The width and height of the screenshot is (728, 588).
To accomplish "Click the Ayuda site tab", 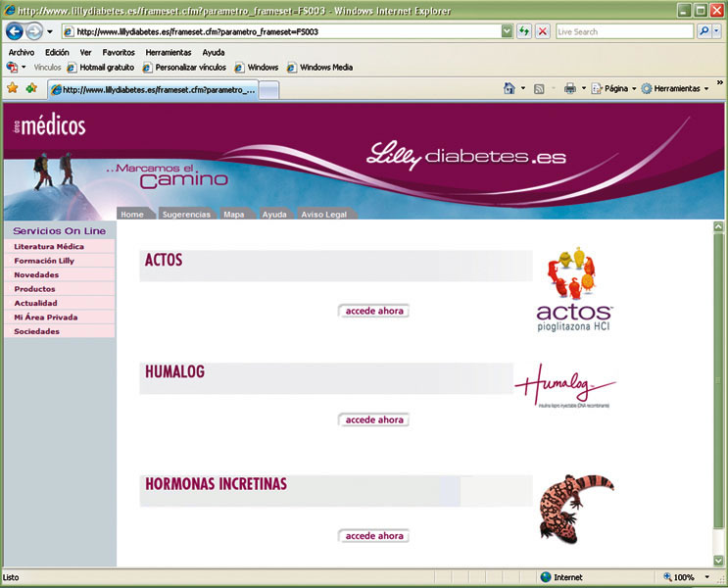I will tap(274, 214).
